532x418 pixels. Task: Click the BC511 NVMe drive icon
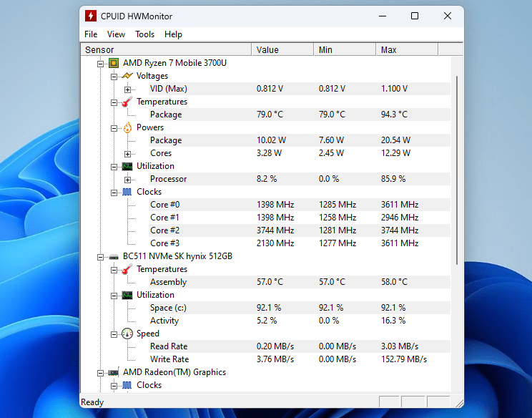point(114,257)
